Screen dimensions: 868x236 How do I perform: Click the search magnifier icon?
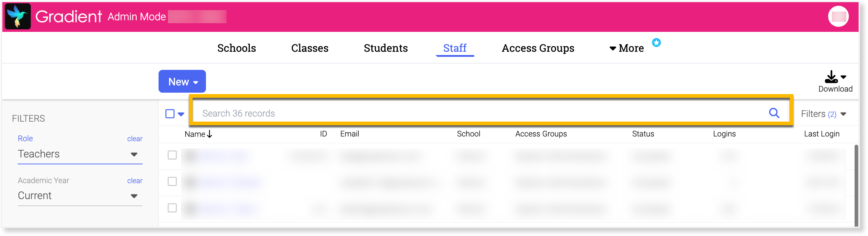pyautogui.click(x=774, y=113)
